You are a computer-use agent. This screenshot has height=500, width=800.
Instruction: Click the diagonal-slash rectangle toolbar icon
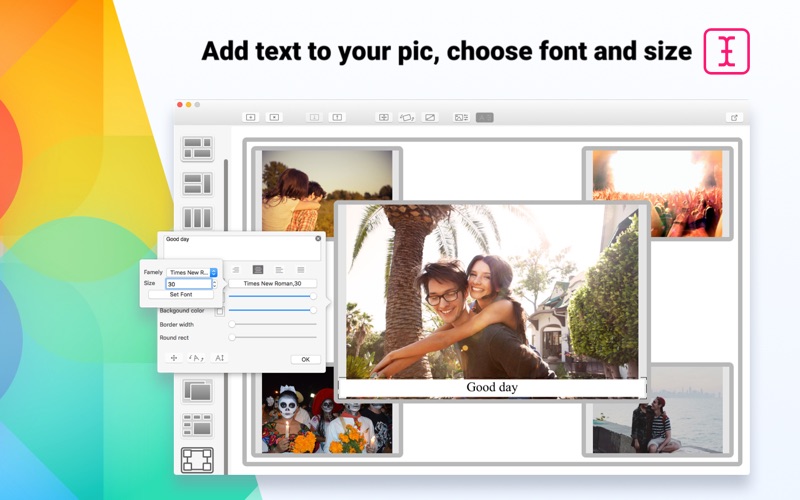pos(430,117)
